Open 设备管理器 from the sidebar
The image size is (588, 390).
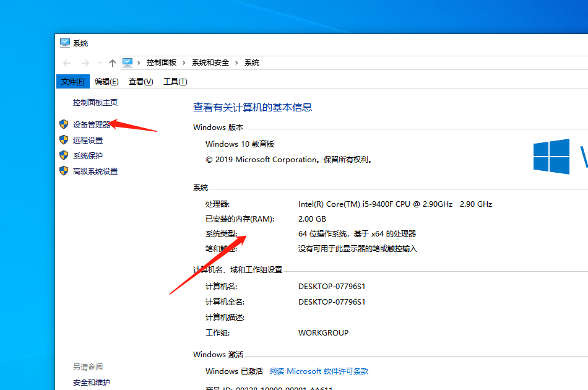pos(91,124)
